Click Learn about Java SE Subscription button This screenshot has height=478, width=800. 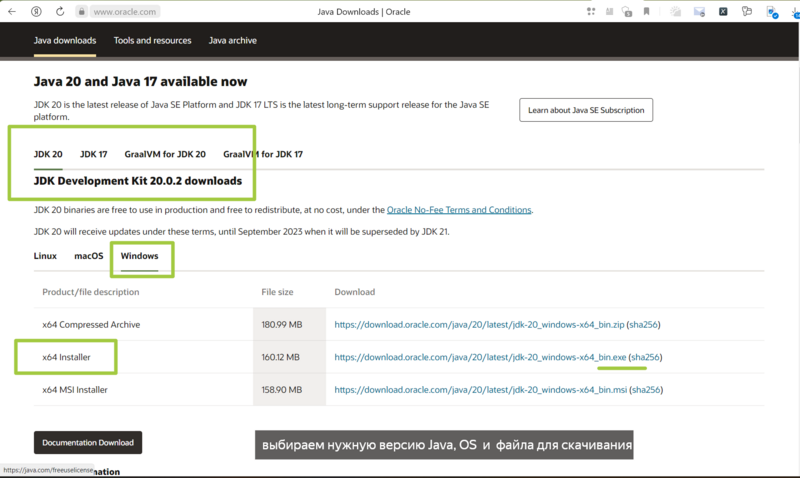tap(586, 110)
